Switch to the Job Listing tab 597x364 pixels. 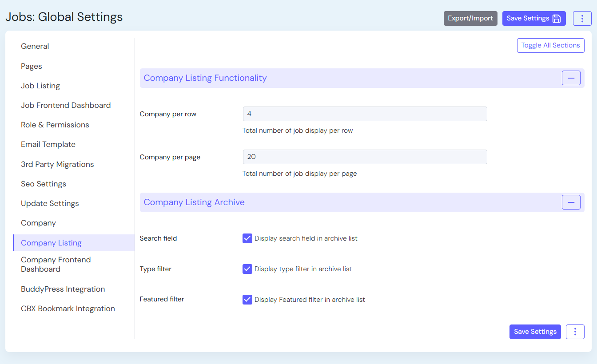coord(40,86)
